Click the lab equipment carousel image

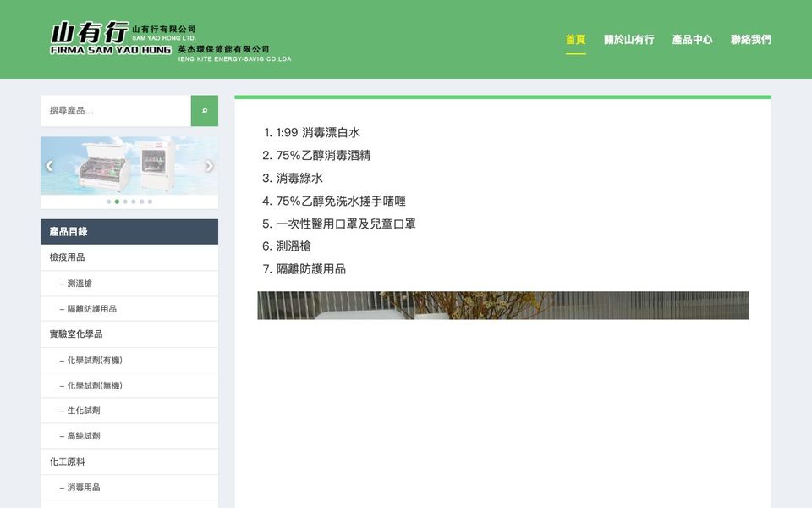[x=129, y=166]
